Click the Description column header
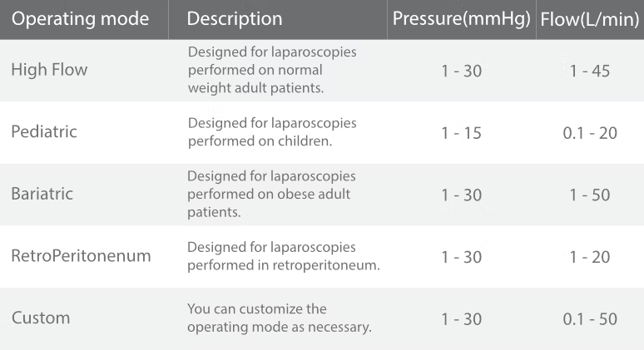Screen dimensions: 644x350 click(x=235, y=18)
